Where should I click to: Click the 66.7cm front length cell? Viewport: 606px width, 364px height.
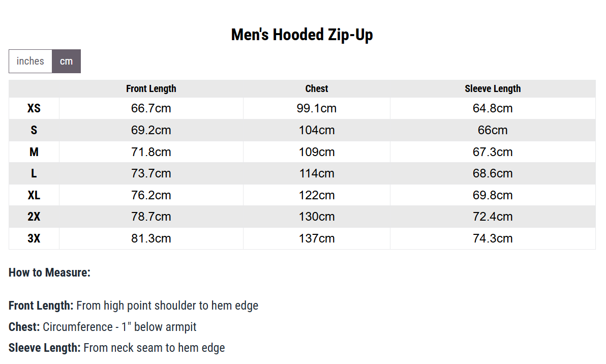pyautogui.click(x=151, y=108)
